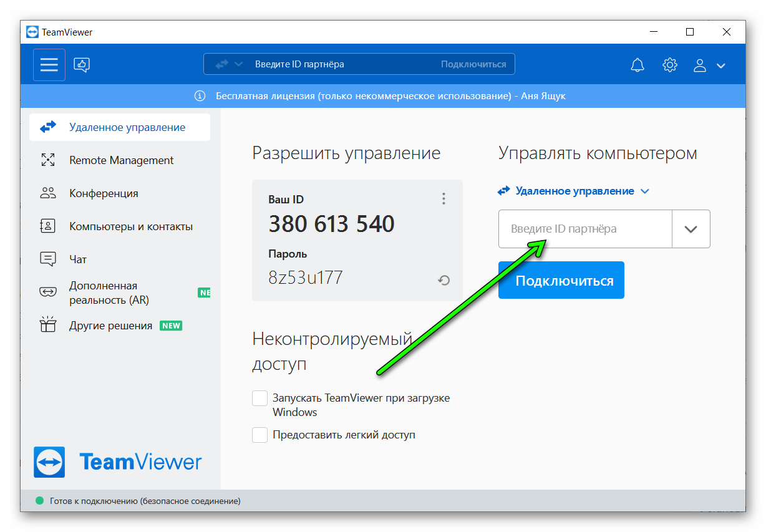Open Дополненная реальность (AR) section
The height and width of the screenshot is (532, 766).
pyautogui.click(x=120, y=293)
